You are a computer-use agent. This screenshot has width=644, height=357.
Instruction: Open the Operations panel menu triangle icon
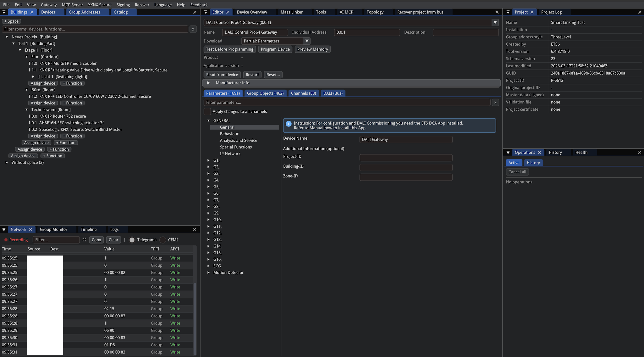(x=508, y=152)
